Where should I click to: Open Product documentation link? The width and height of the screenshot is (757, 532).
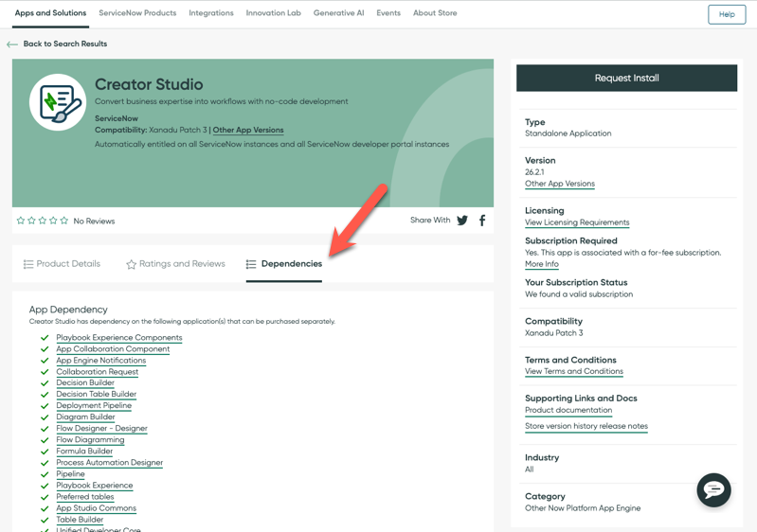click(568, 410)
